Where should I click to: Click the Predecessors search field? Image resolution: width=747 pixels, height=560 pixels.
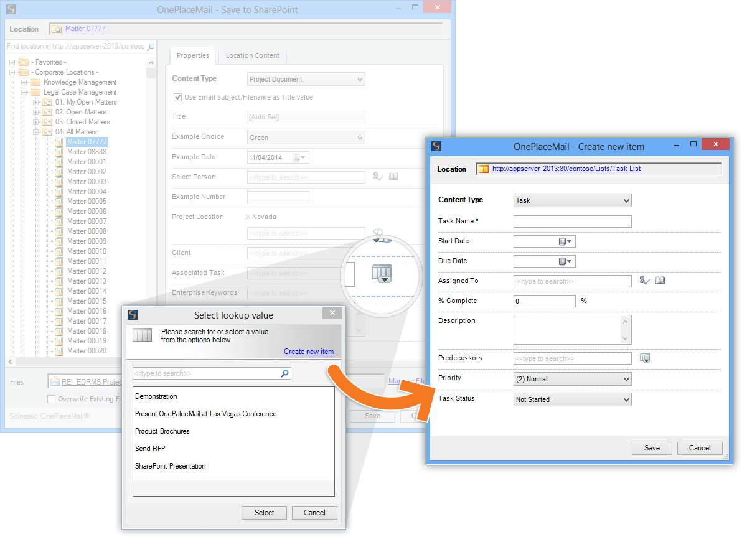(x=573, y=358)
